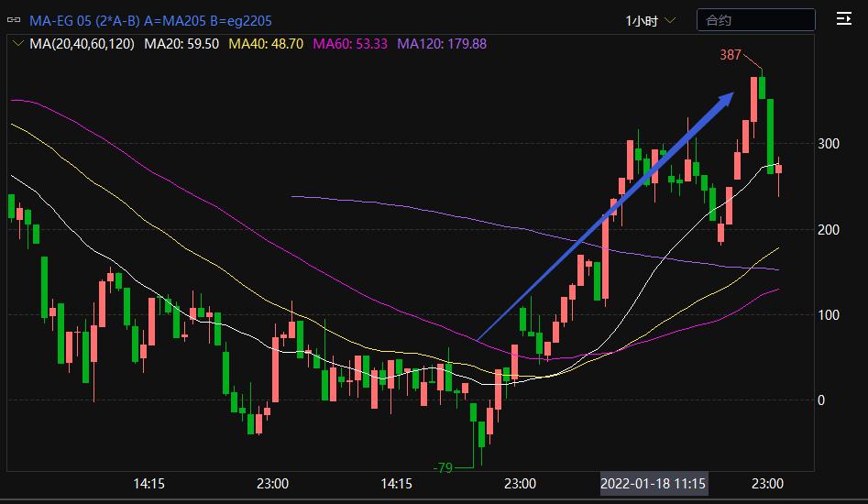The width and height of the screenshot is (868, 504).
Task: Click the 387 high price label
Action: coord(731,55)
